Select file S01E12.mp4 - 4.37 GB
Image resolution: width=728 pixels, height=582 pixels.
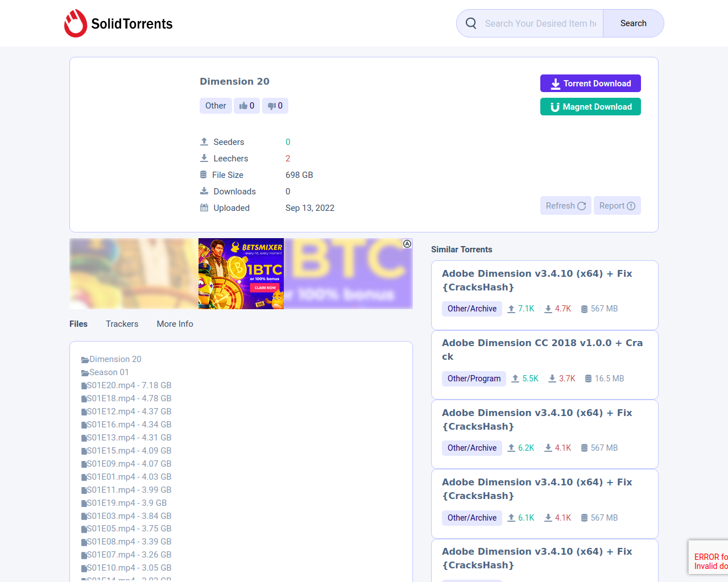click(x=129, y=411)
